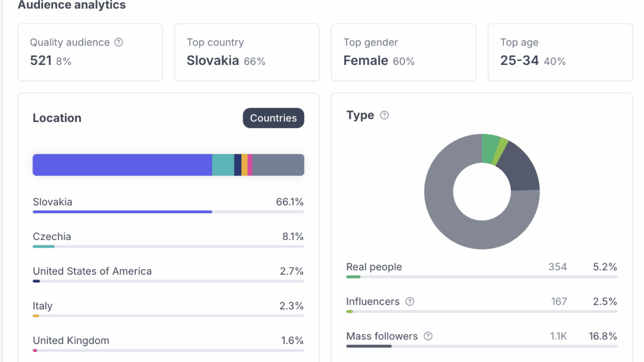This screenshot has width=644, height=362.
Task: Select the Influencers type label
Action: tap(373, 301)
